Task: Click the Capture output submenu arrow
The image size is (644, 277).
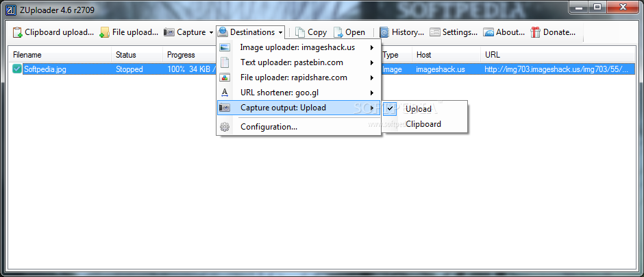Action: point(372,108)
